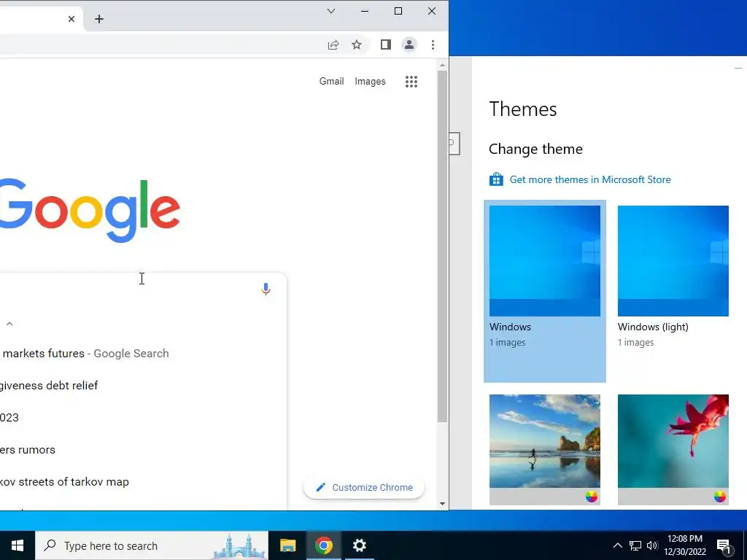
Task: Open the Windows Start menu
Action: pyautogui.click(x=18, y=545)
